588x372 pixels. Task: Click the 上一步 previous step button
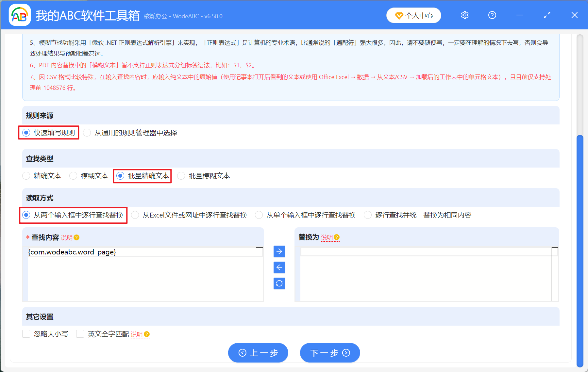[258, 353]
